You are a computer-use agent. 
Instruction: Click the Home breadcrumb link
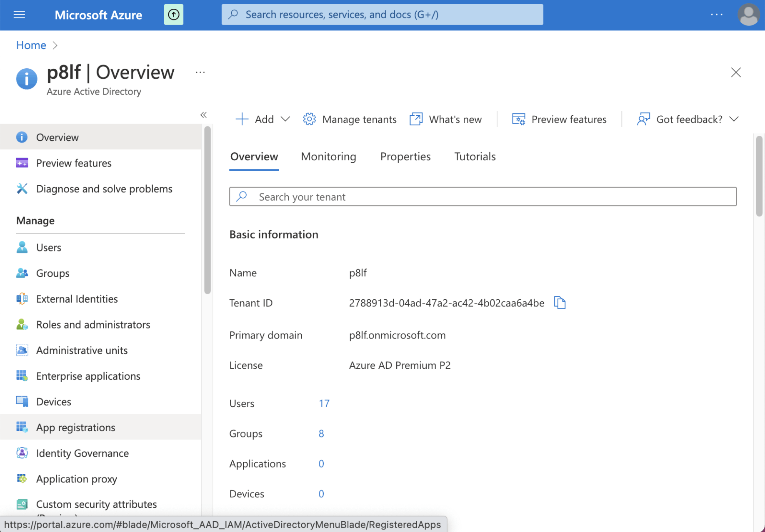tap(31, 45)
